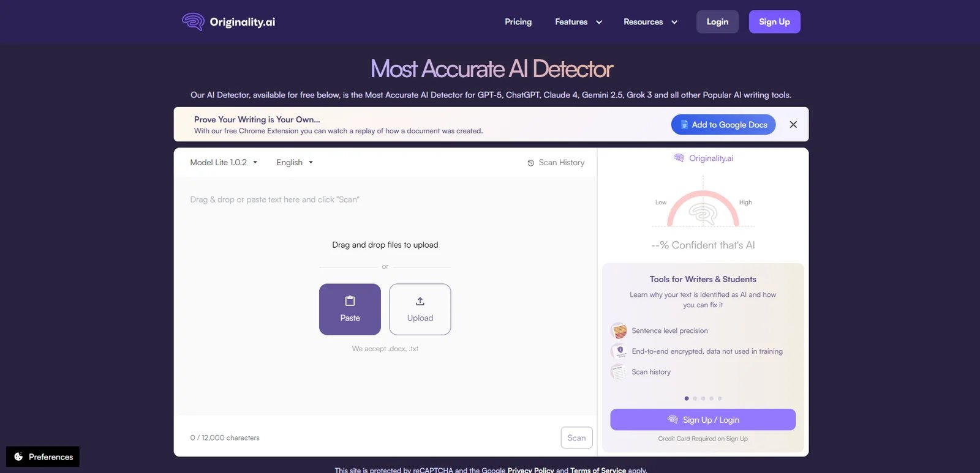Open the English language dropdown

click(295, 163)
